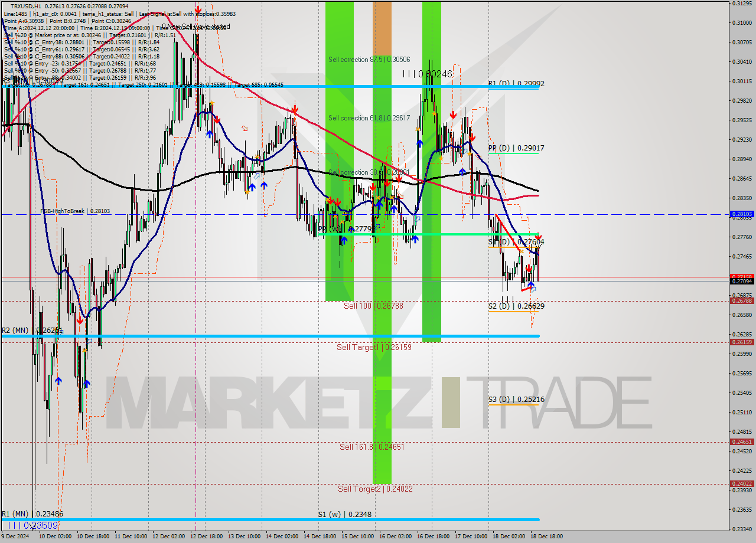756x543 pixels.
Task: Select the 'Sell %20 @ Market price or at: 0.30246' line
Action: [90, 35]
